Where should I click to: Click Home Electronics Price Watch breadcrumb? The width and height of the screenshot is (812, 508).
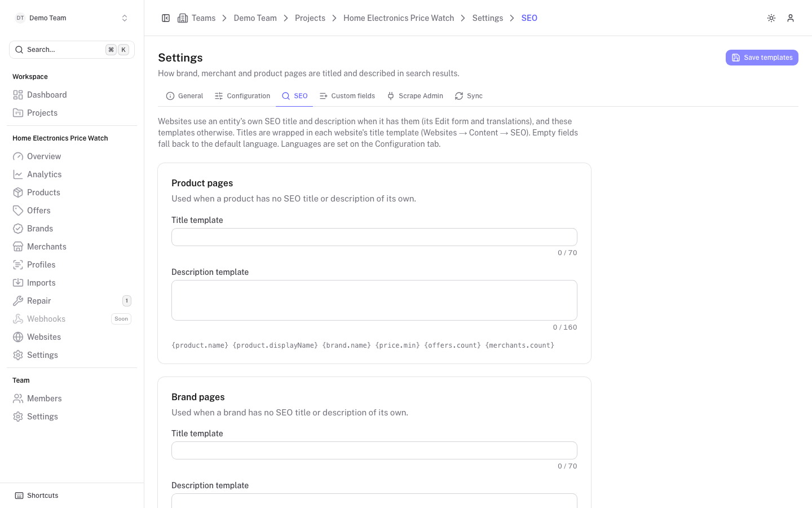pos(399,18)
